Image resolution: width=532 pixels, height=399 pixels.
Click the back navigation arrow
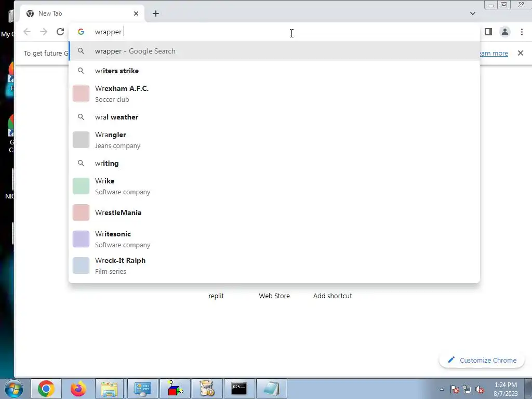click(x=27, y=32)
